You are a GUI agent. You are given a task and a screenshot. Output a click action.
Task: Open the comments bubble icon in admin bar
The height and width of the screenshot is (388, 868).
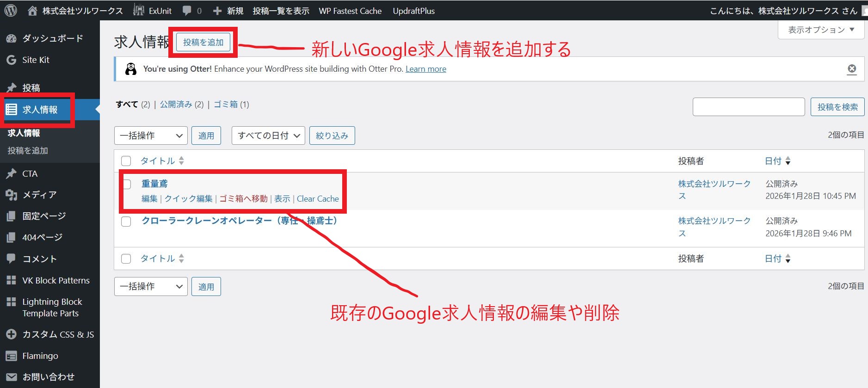click(187, 11)
